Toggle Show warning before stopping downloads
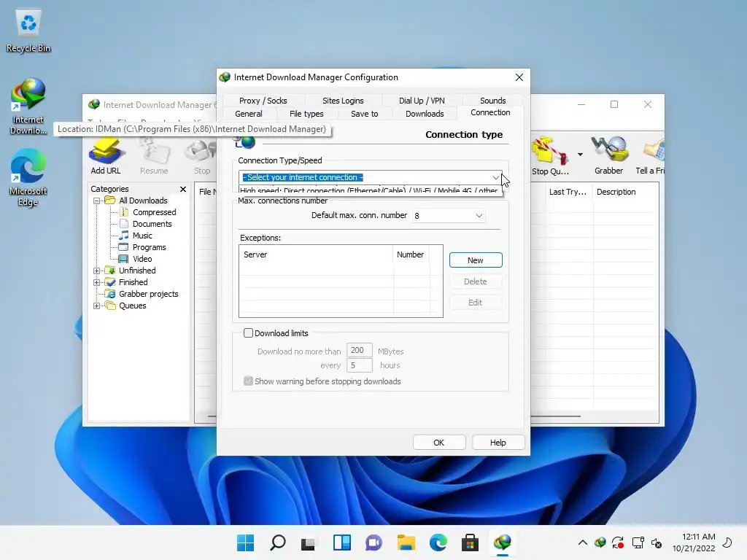The image size is (747, 560). point(248,381)
